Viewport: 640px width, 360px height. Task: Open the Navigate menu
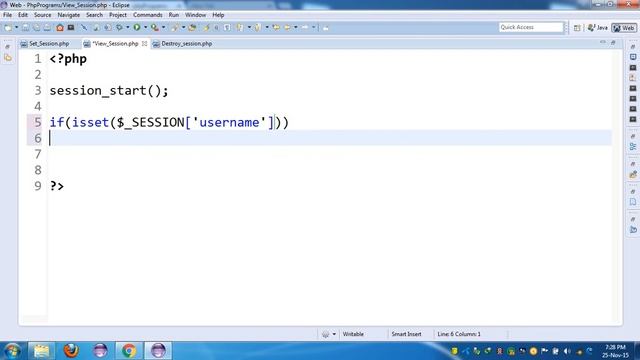[x=69, y=15]
